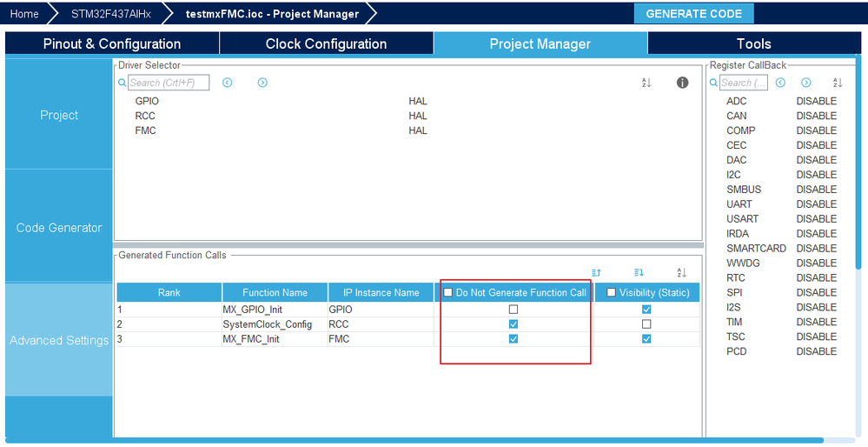Focus Driver Selector search field
Viewport: 868px width, 447px height.
tap(169, 83)
